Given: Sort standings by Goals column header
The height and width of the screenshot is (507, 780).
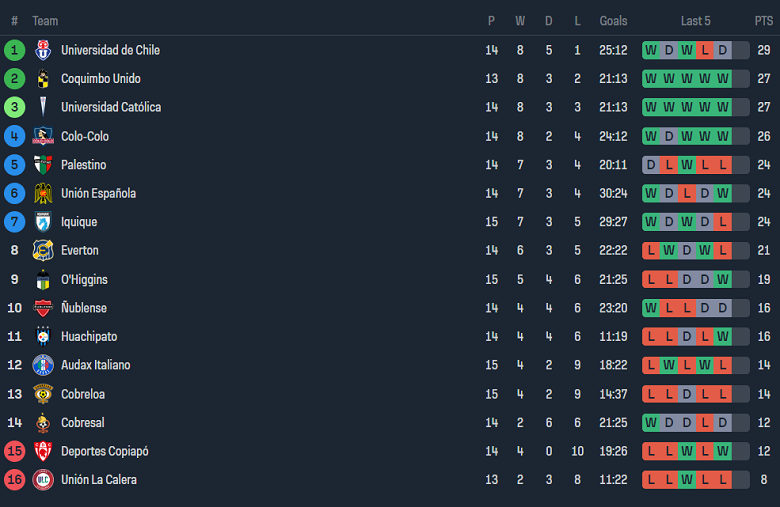Looking at the screenshot, I should pos(613,21).
